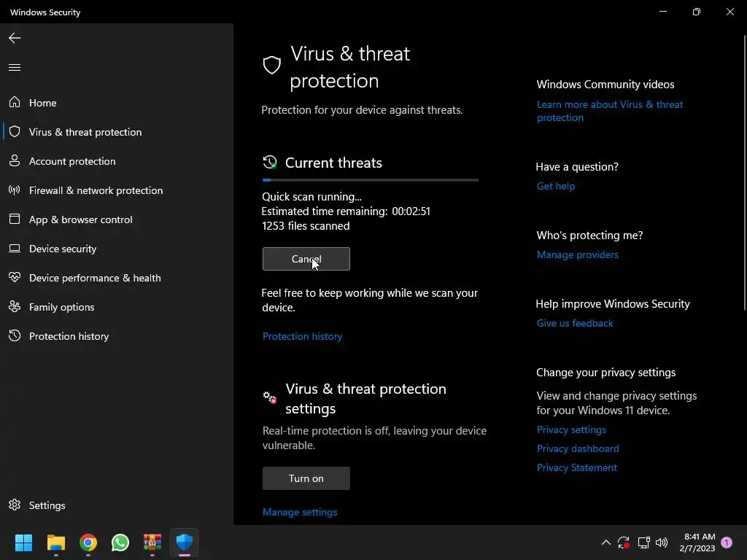Open File Explorer from taskbar
This screenshot has width=747, height=560.
(55, 542)
